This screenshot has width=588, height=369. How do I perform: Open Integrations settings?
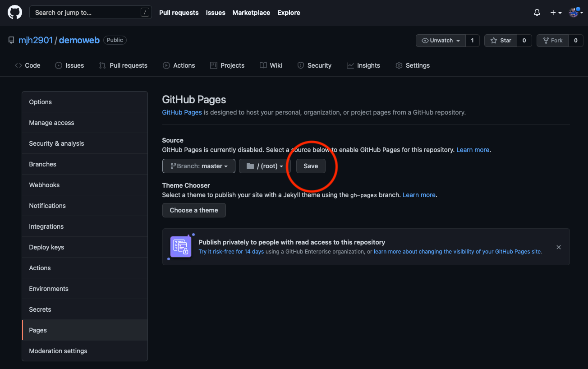point(85,226)
